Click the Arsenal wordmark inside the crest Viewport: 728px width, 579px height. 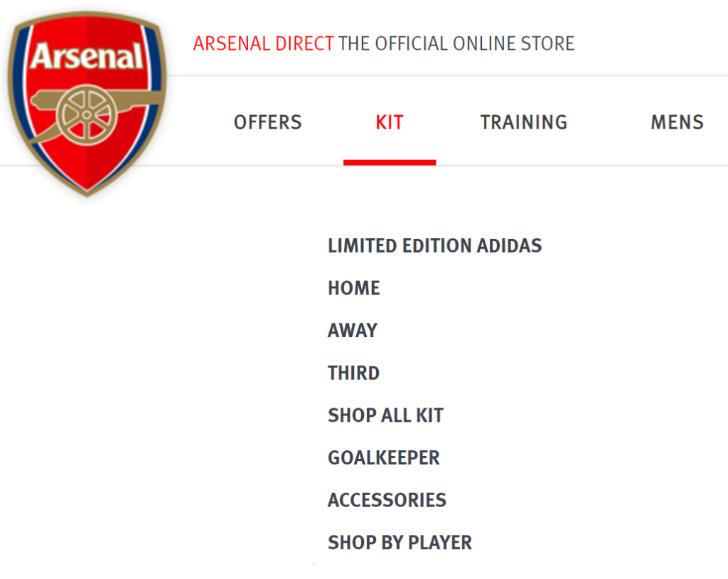click(87, 57)
